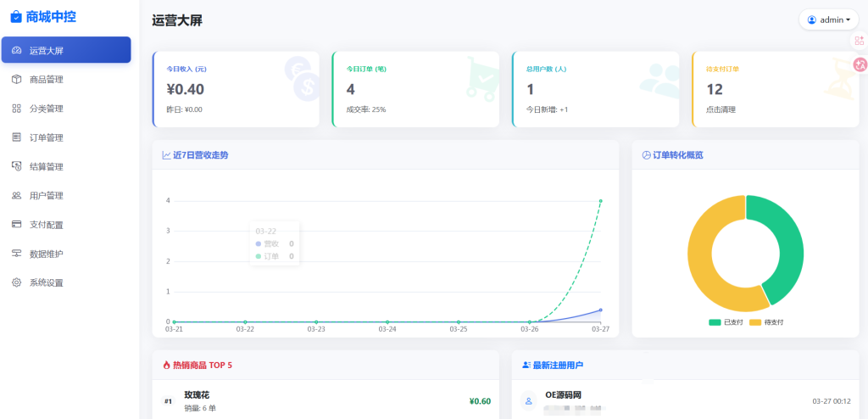This screenshot has width=868, height=419.
Task: Open 订单管理 in the sidebar
Action: click(x=66, y=137)
